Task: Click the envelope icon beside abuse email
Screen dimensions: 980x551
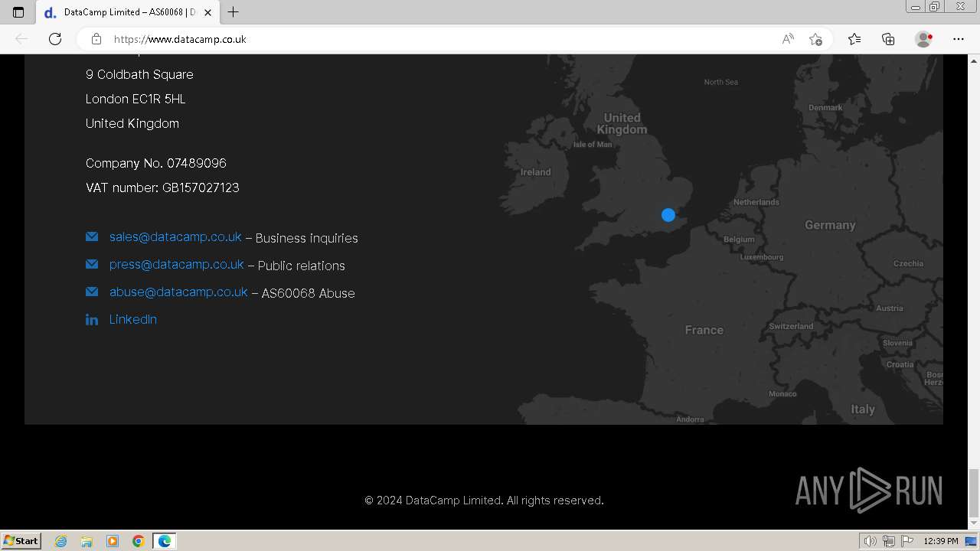Action: (92, 292)
